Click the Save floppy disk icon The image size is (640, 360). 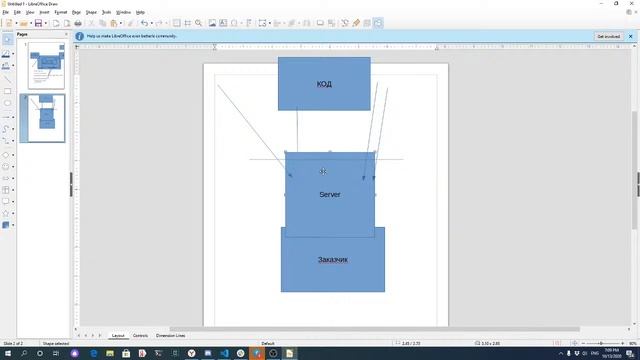click(x=38, y=23)
